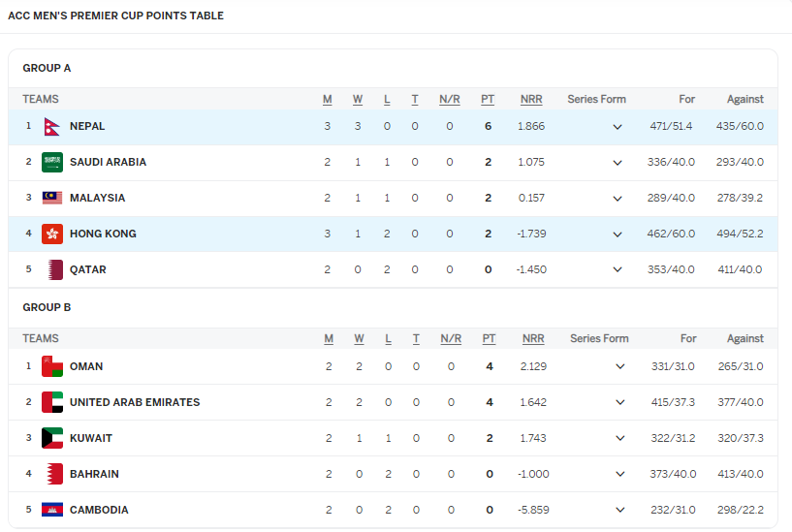
Task: Expand Oman's series form chevron
Action: pyautogui.click(x=619, y=367)
